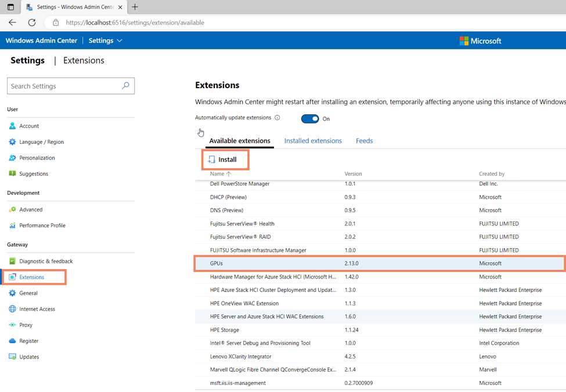Image resolution: width=566 pixels, height=392 pixels.
Task: Select HPE Server and Azure Stack HCI WAC Extensions row
Action: point(380,316)
